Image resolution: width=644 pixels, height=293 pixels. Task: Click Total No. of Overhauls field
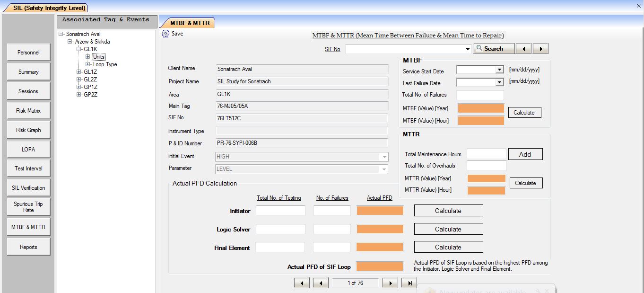click(x=487, y=166)
